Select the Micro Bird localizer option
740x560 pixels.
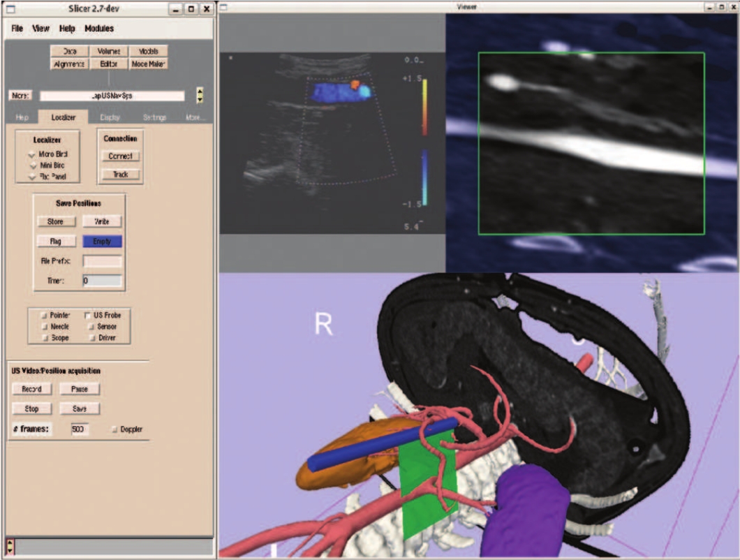pyautogui.click(x=31, y=154)
